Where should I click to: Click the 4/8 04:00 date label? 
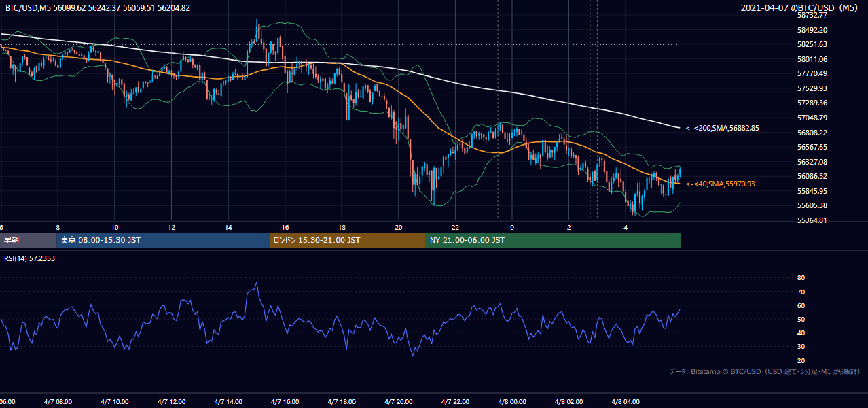click(626, 402)
